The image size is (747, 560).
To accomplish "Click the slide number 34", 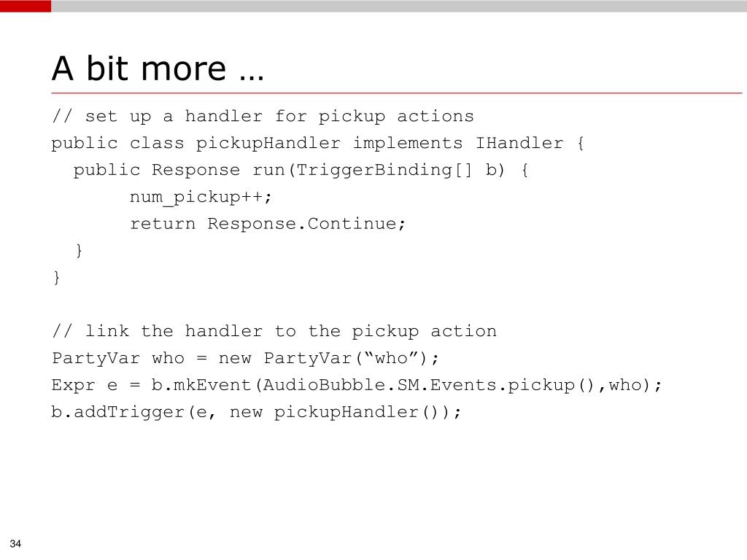I will pyautogui.click(x=16, y=545).
